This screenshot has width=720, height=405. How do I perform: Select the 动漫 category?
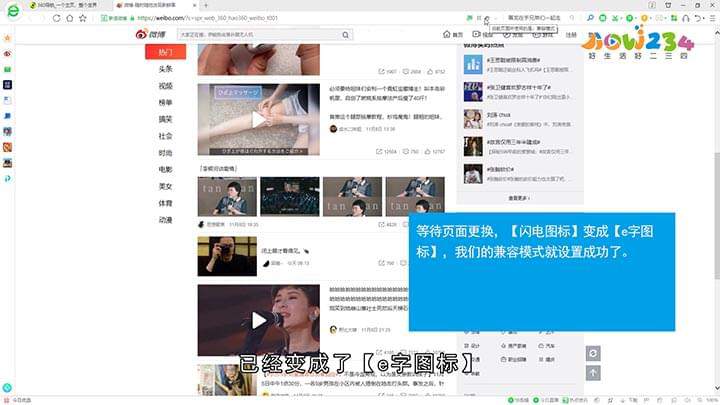[165, 220]
